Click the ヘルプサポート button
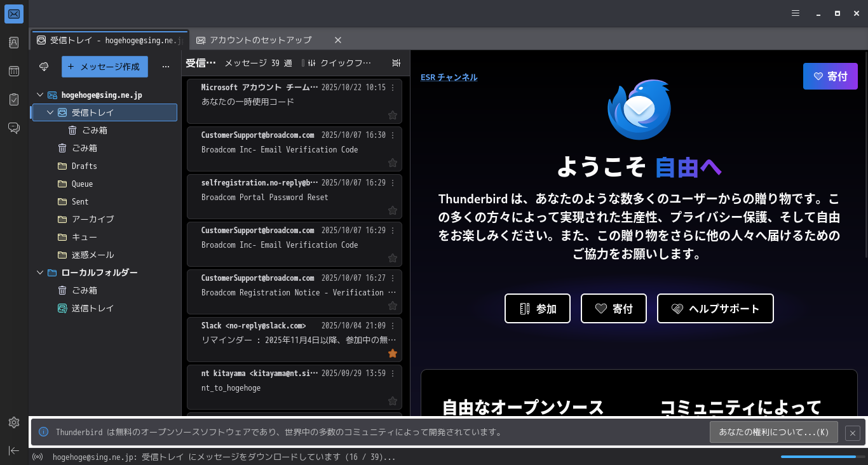This screenshot has height=465, width=868. coord(715,309)
